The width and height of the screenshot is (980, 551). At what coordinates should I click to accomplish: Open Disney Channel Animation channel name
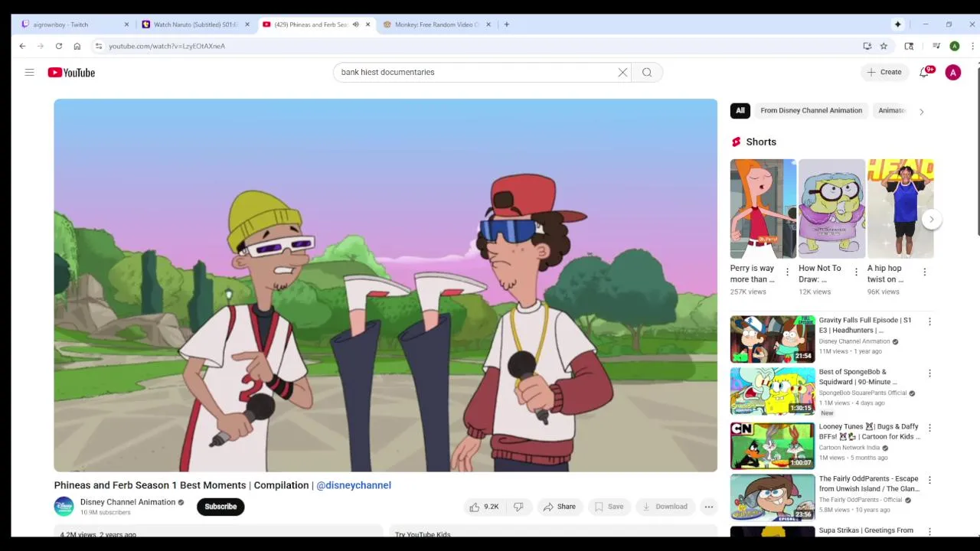(x=128, y=502)
